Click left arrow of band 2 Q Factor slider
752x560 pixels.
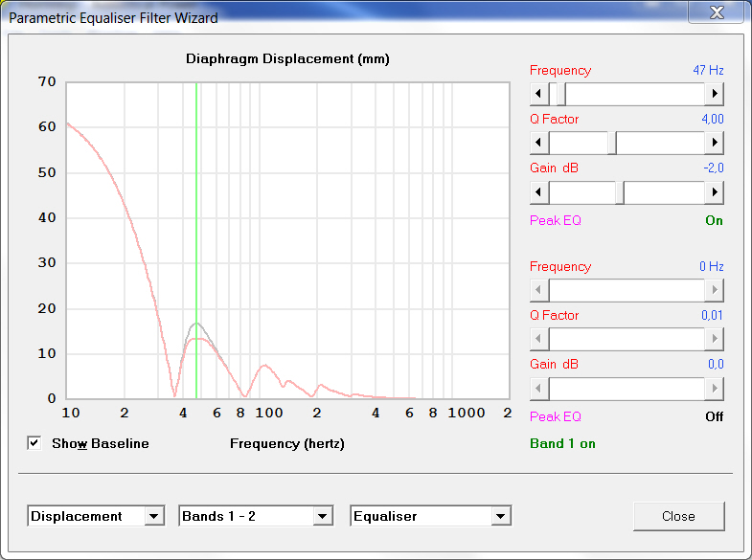pos(539,339)
